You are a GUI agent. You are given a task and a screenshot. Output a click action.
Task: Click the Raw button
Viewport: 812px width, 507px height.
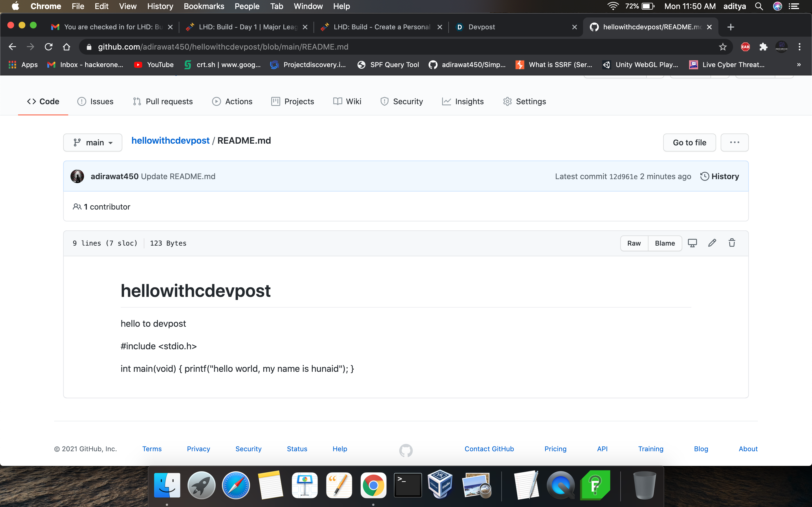[634, 243]
